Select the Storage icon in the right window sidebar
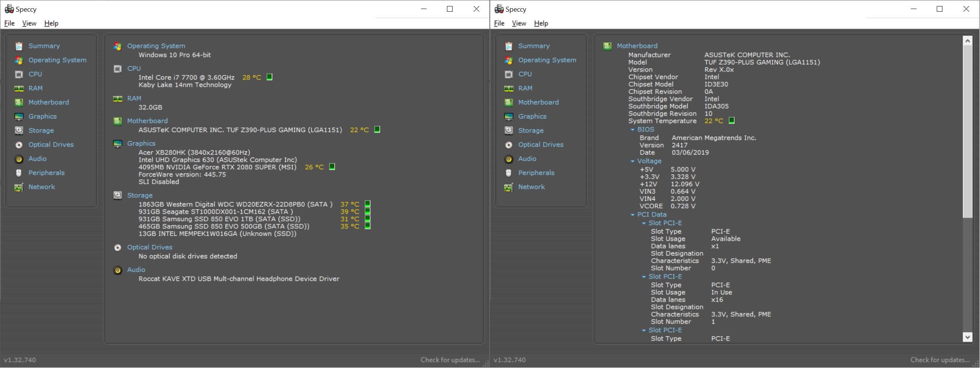This screenshot has height=368, width=980. click(509, 130)
